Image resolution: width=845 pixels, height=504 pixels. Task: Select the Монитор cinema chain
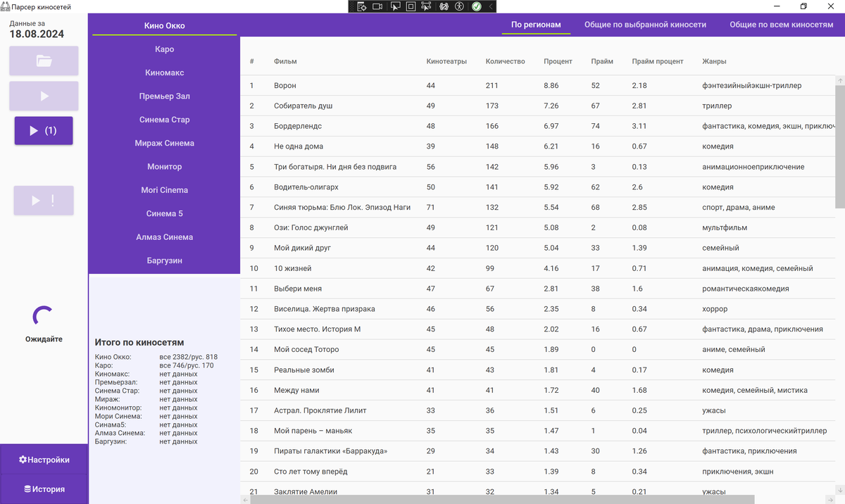(164, 167)
